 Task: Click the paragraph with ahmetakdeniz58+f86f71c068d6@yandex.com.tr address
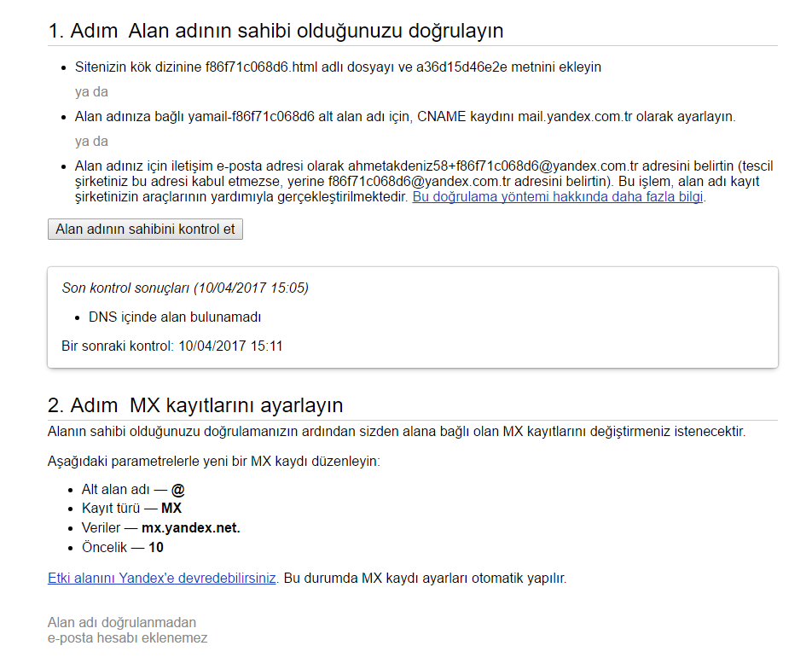pyautogui.click(x=424, y=182)
